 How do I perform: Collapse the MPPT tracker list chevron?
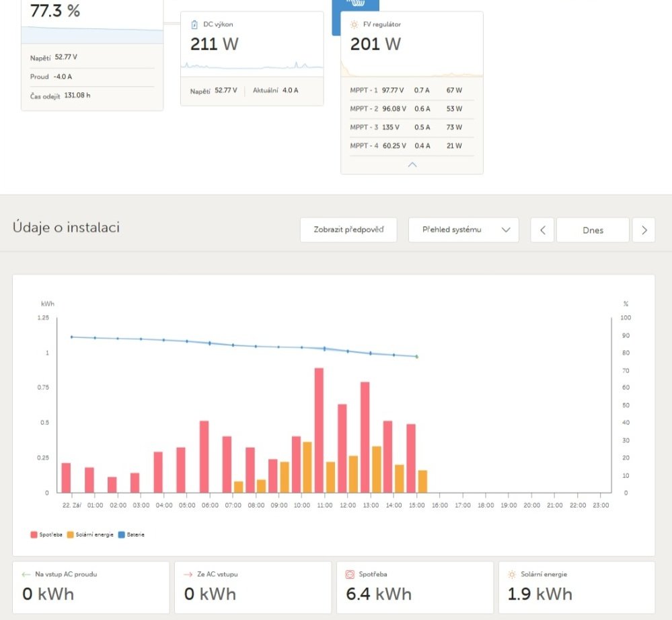(x=412, y=165)
